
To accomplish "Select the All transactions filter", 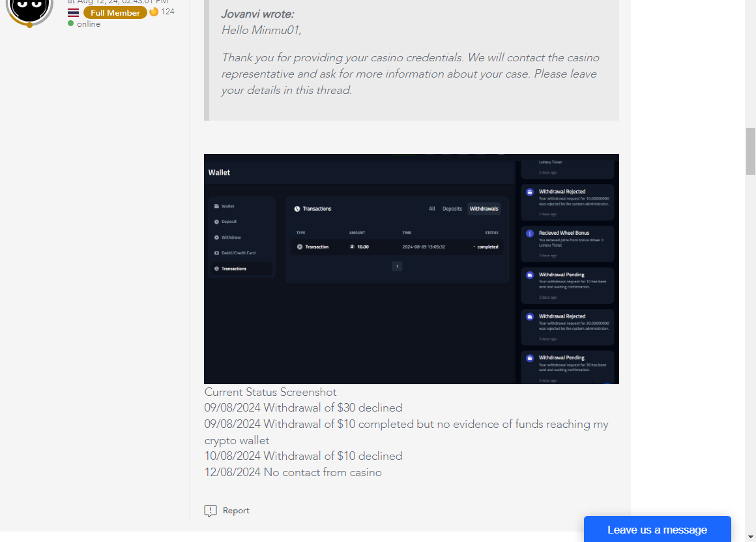I will pos(431,209).
